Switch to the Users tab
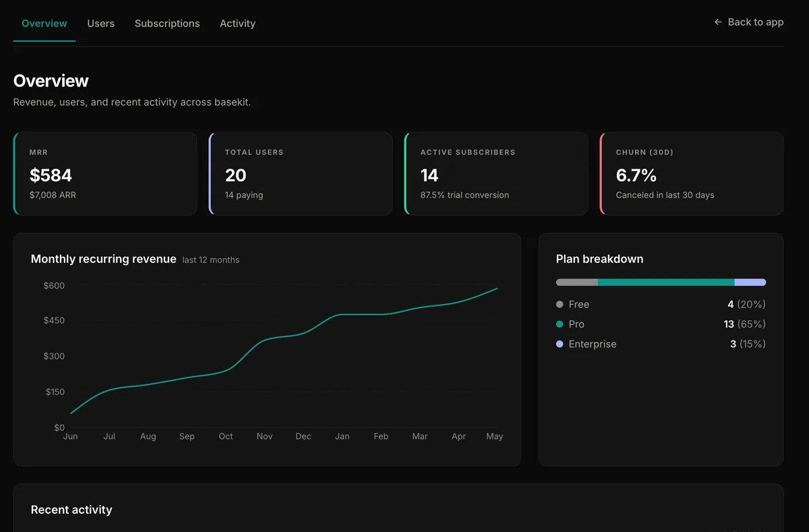The image size is (809, 532). (x=101, y=24)
